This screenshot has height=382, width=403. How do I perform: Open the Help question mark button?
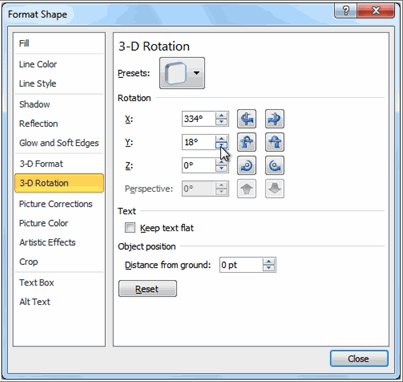pos(345,11)
